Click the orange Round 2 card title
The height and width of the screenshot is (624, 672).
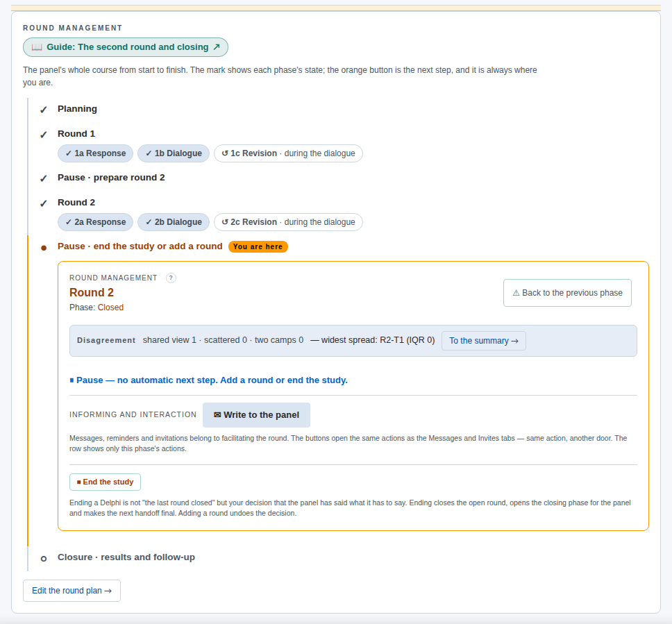[91, 292]
